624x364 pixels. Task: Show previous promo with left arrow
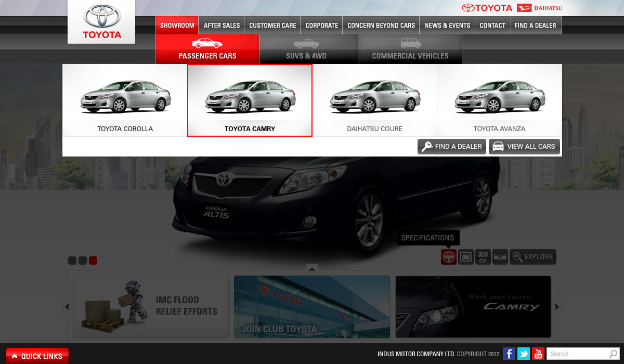click(x=67, y=307)
